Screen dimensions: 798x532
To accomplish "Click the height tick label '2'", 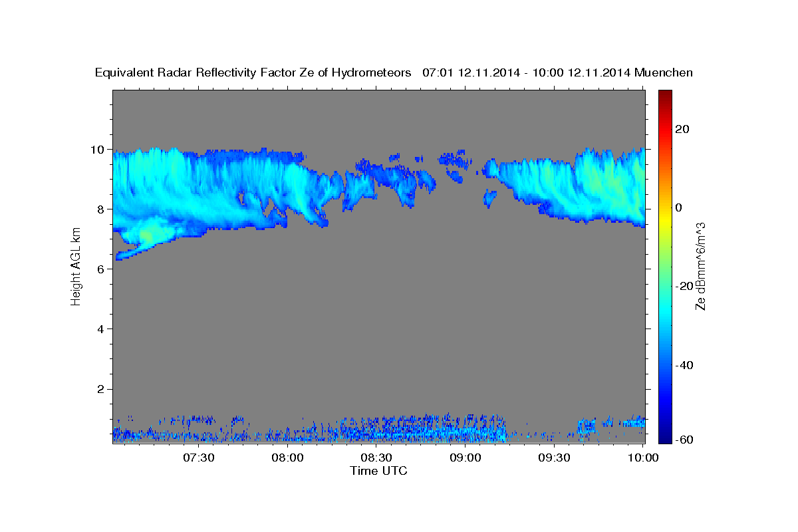I will (101, 389).
